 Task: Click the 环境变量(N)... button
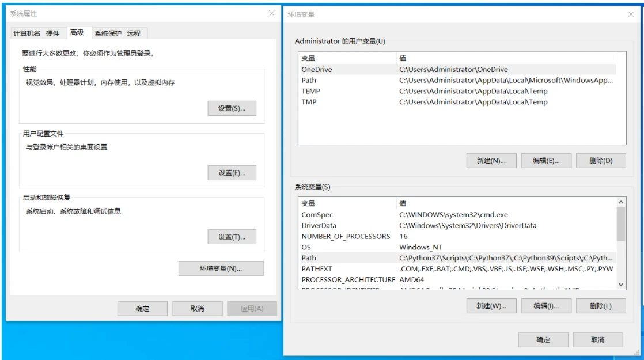(221, 268)
